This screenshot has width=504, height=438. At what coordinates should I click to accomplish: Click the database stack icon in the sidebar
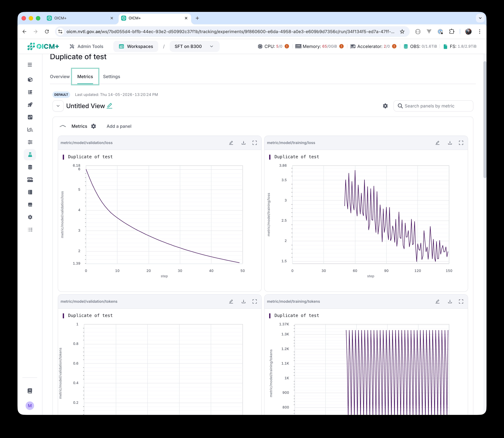click(30, 167)
